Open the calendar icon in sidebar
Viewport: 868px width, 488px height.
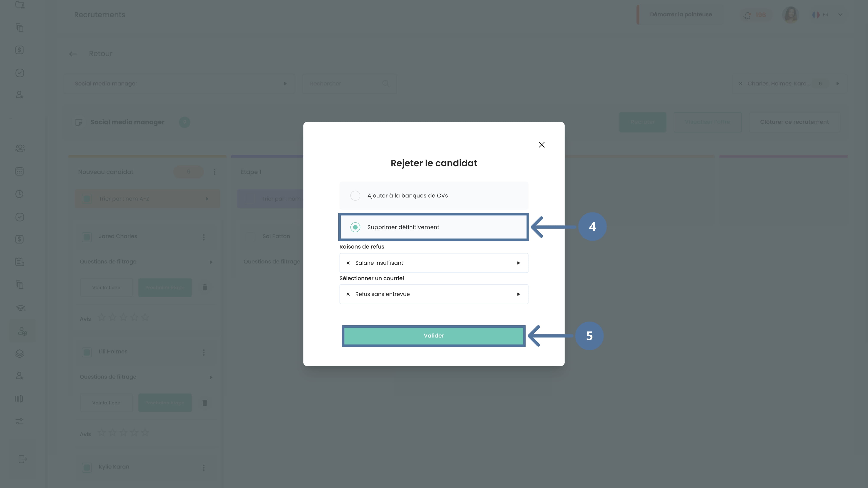pos(20,171)
